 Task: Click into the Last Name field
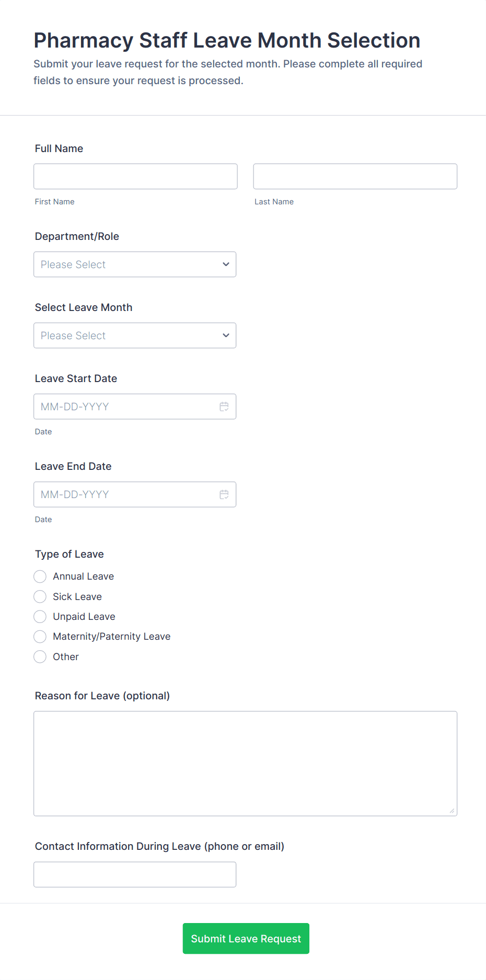(x=355, y=177)
